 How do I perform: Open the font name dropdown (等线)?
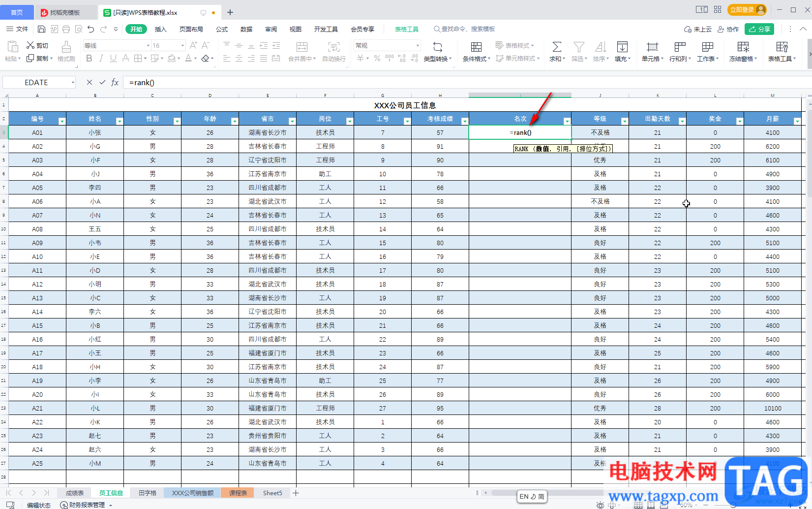(148, 45)
